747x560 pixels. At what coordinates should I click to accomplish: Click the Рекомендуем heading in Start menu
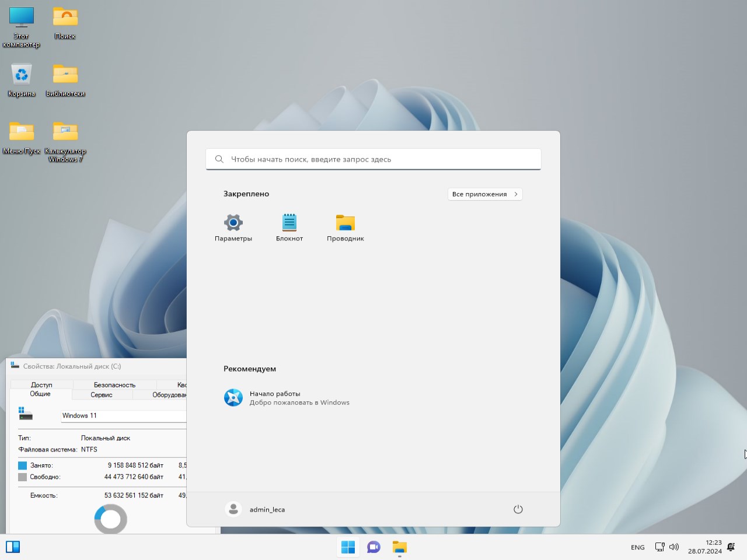pos(250,369)
